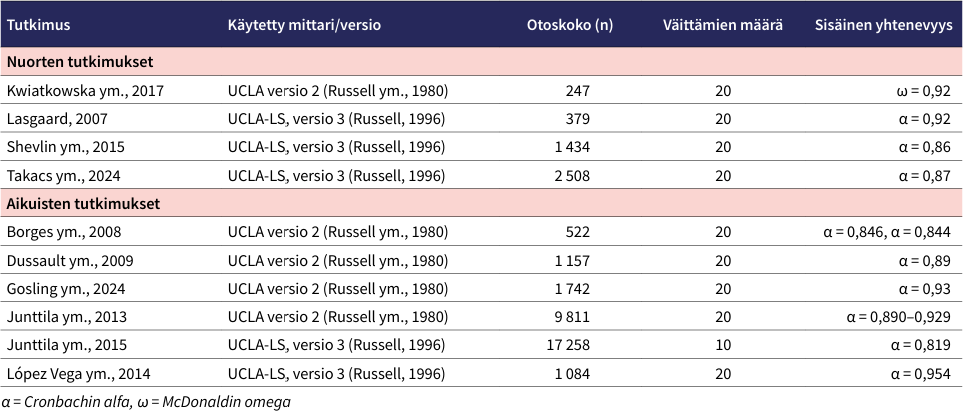The image size is (963, 415).
Task: Select the Otoskoko (n) column header
Action: (569, 24)
